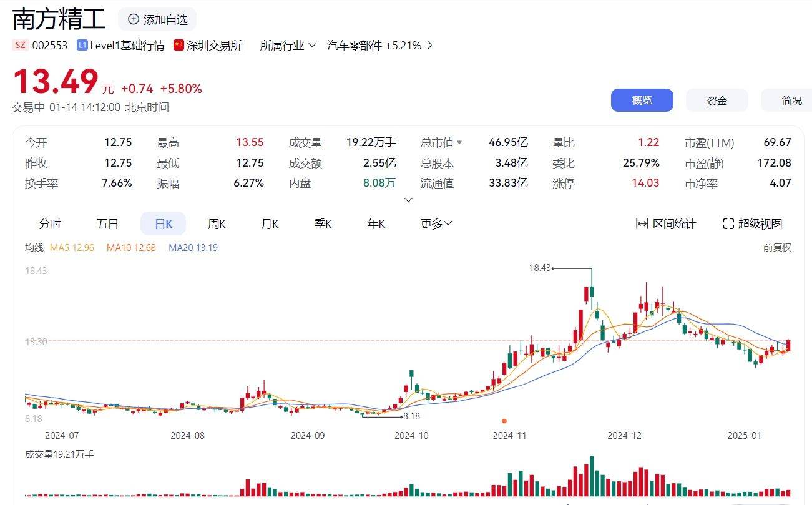Click 区间统计 text button
Viewport: 812px width, 505px height.
(674, 224)
